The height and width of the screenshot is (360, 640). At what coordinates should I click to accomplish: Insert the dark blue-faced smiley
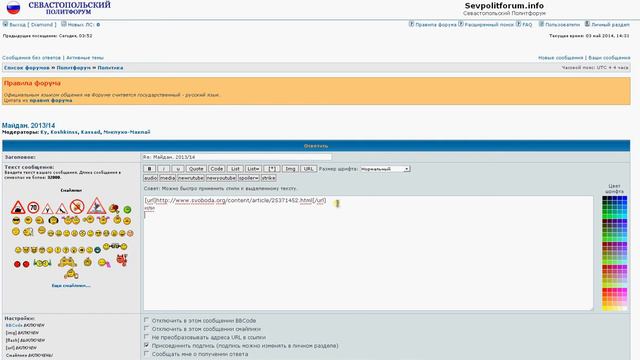coord(98,250)
